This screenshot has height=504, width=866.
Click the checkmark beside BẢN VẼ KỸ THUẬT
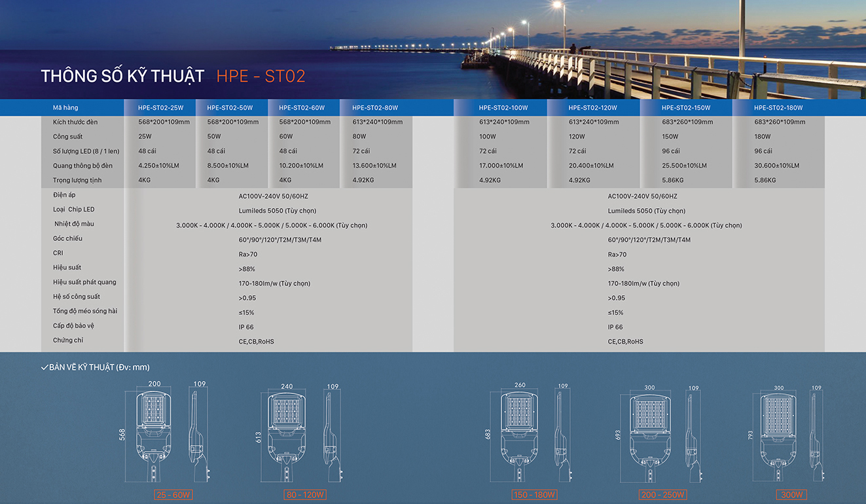[x=44, y=367]
